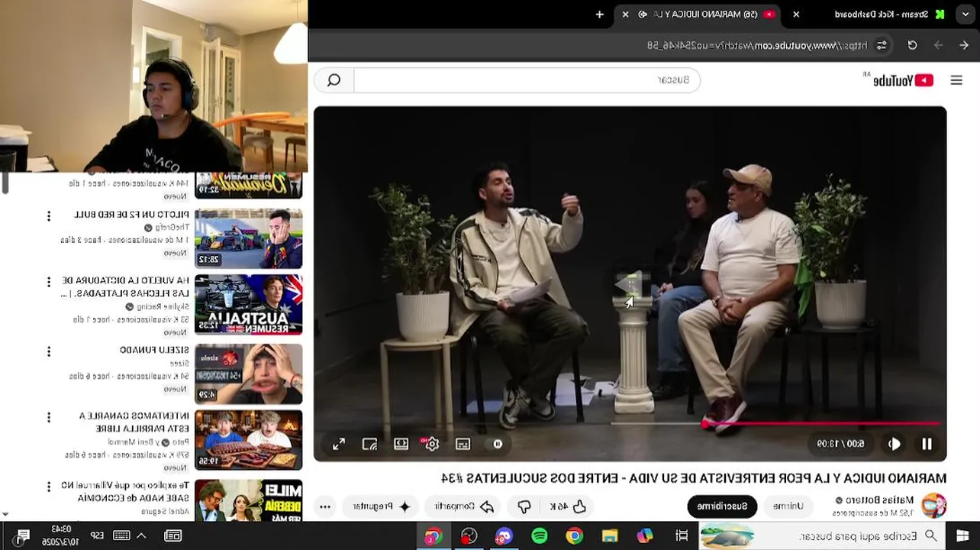Expand the browser tab search dropdown
The width and height of the screenshot is (980, 550).
tap(965, 15)
